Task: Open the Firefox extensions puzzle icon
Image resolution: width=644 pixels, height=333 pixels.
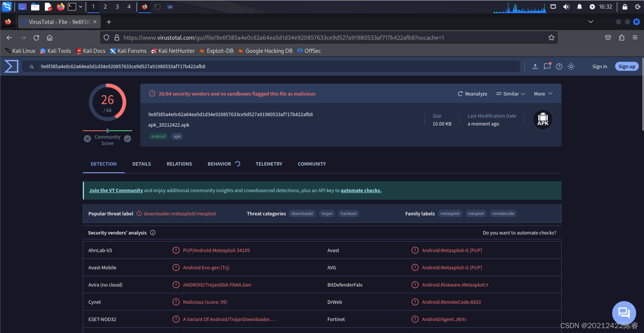Action: tap(622, 37)
